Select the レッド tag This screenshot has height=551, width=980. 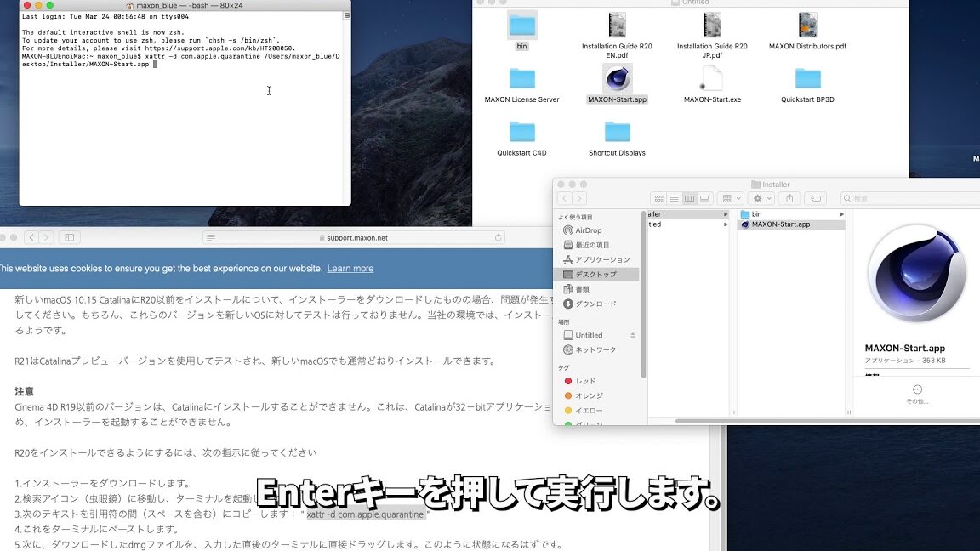tap(579, 380)
